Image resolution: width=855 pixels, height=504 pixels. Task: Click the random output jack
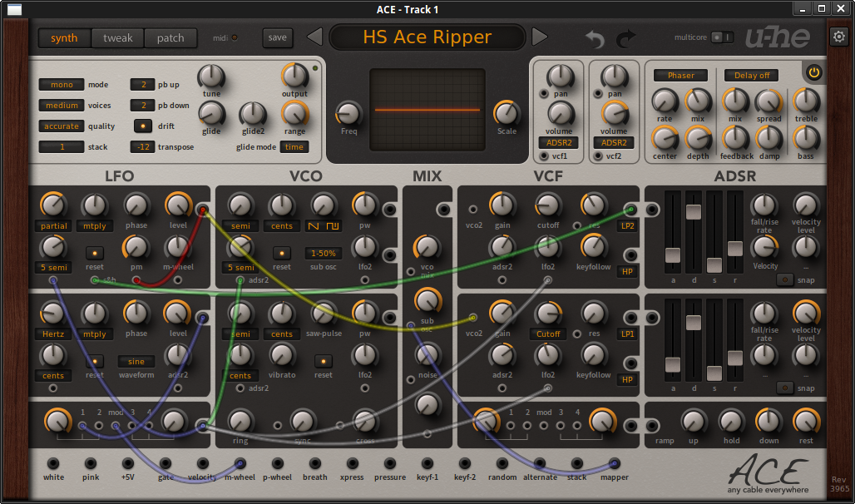502,463
